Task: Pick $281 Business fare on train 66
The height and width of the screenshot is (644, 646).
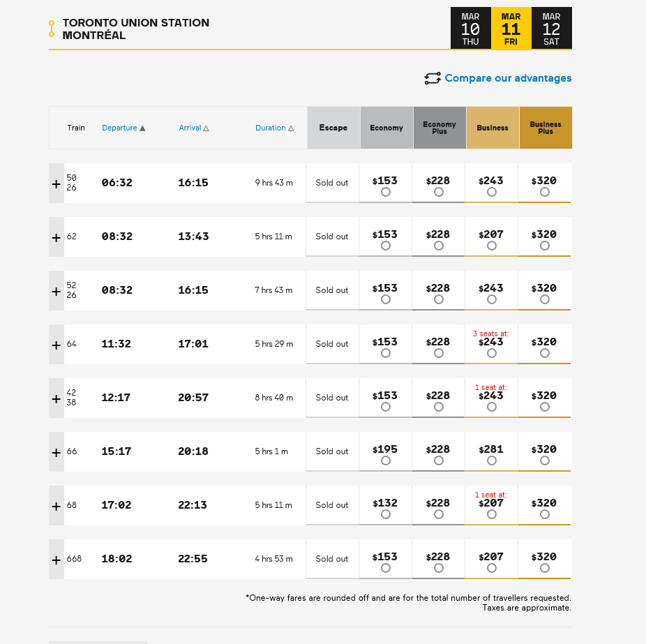Action: pyautogui.click(x=492, y=460)
